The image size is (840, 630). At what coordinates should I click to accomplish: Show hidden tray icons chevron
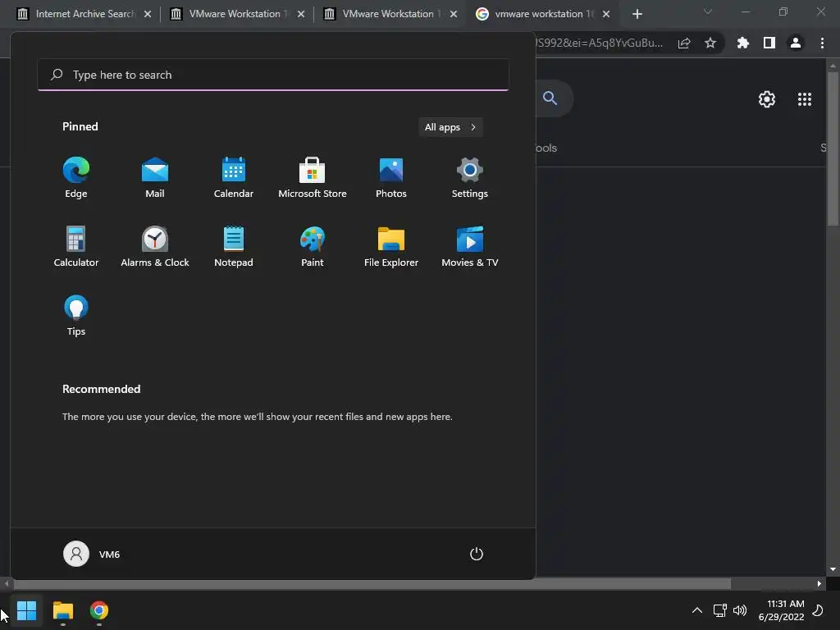[697, 610]
